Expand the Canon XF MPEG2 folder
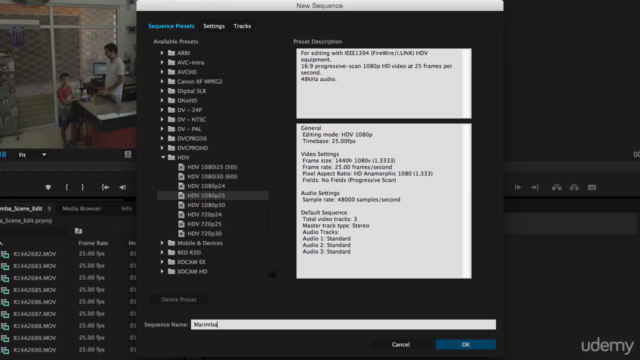This screenshot has height=360, width=640. tap(162, 81)
